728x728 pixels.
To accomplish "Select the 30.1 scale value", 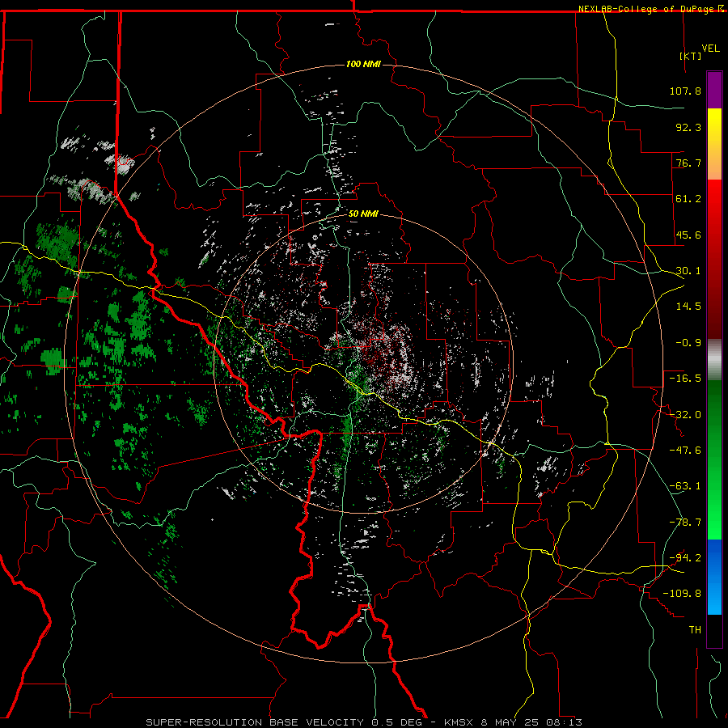I will point(688,271).
